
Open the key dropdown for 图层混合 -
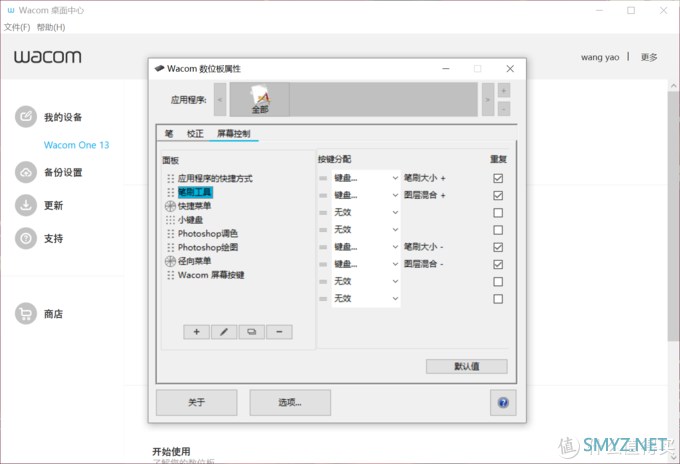[x=366, y=265]
